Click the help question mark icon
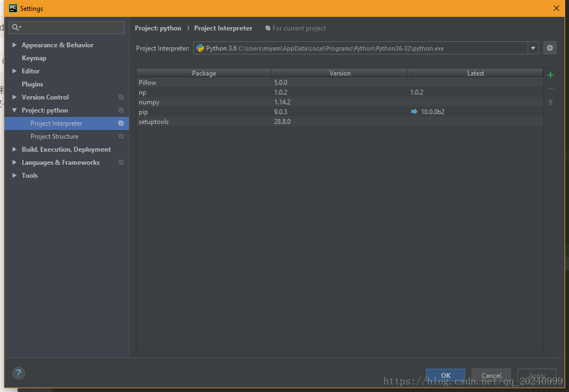The height and width of the screenshot is (392, 569). click(x=18, y=373)
